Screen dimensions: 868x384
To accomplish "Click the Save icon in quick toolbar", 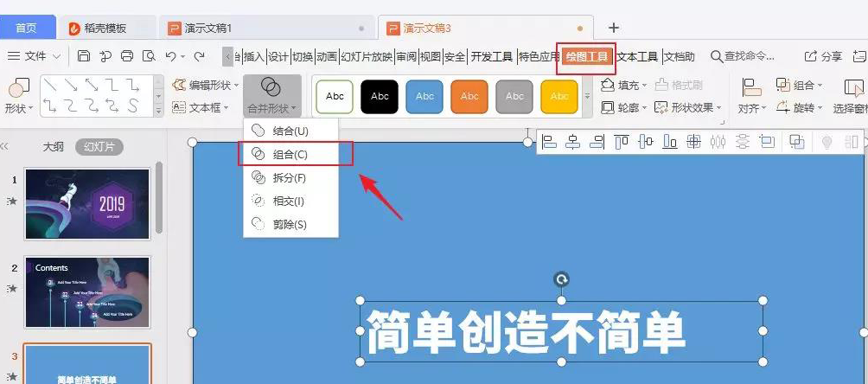I will tap(84, 56).
